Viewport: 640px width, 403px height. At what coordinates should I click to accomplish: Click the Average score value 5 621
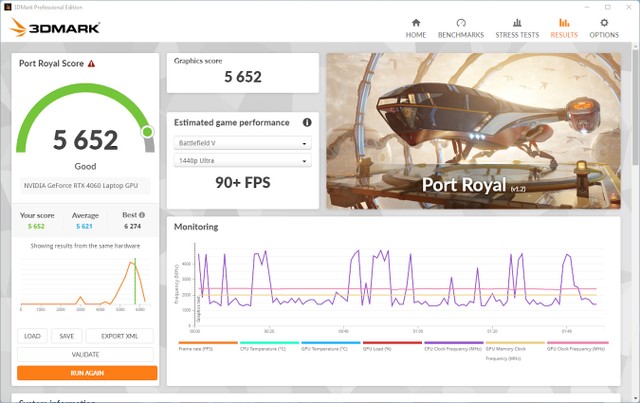(84, 226)
